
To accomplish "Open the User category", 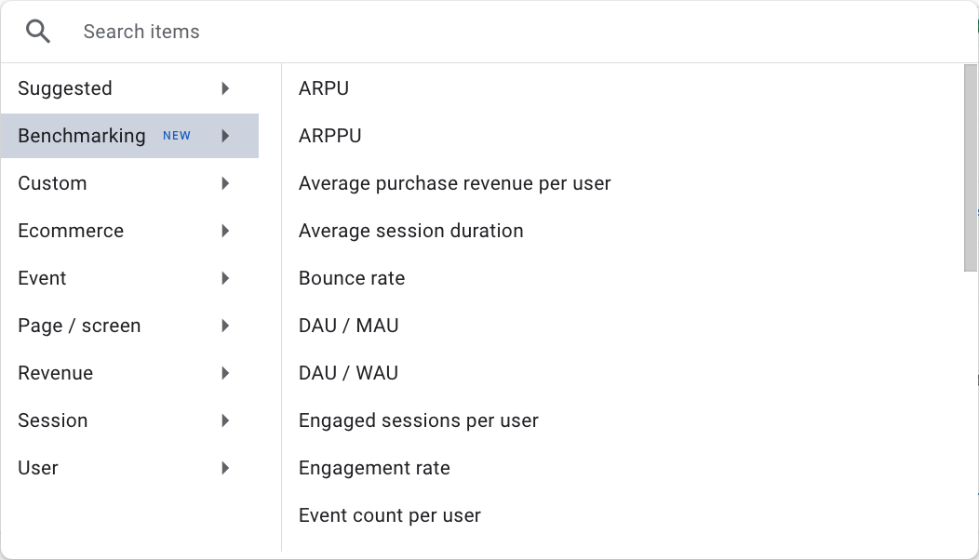I will (38, 468).
